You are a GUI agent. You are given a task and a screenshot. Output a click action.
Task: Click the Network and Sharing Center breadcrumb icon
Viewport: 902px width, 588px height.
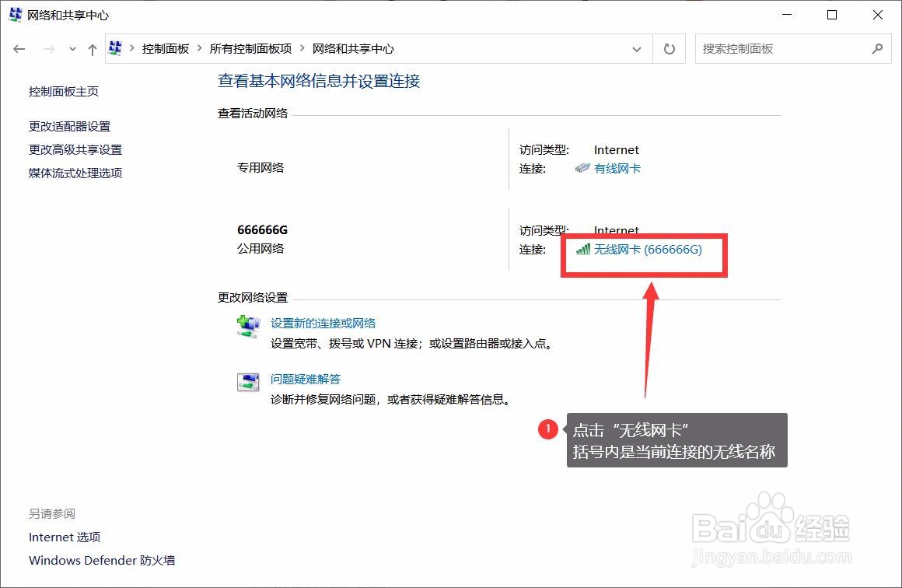[115, 48]
